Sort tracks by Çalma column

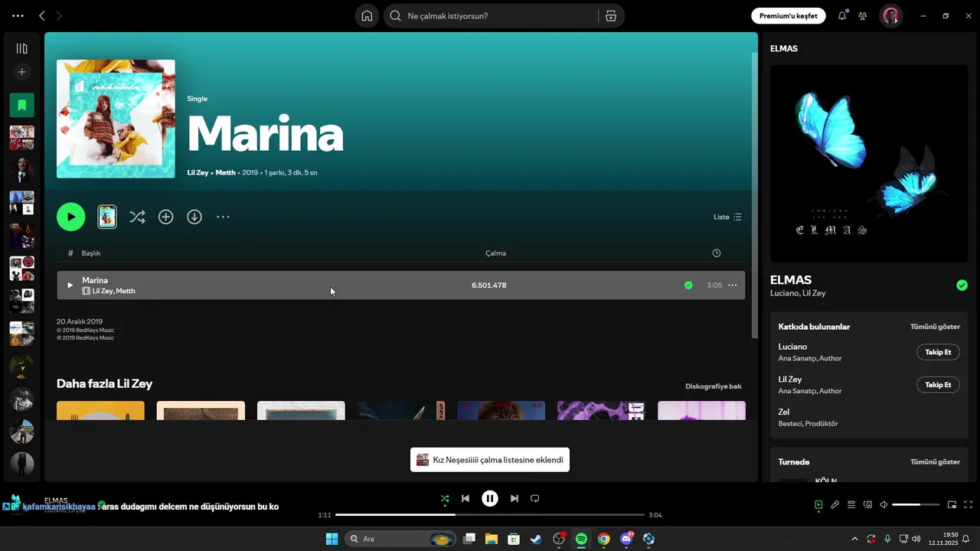495,253
